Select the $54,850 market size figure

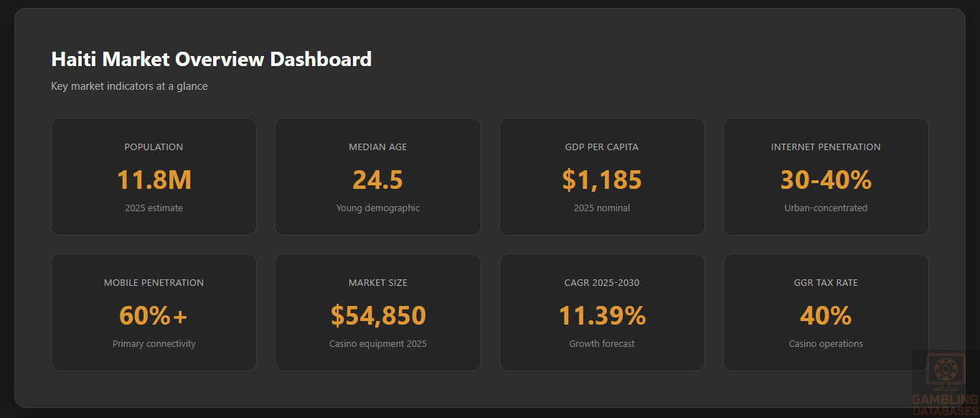point(377,315)
